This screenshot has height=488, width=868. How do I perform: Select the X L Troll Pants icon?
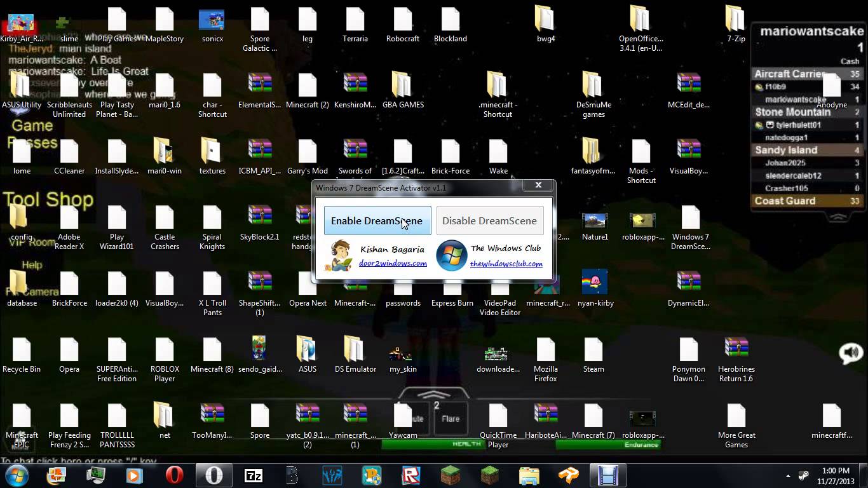[x=212, y=294]
